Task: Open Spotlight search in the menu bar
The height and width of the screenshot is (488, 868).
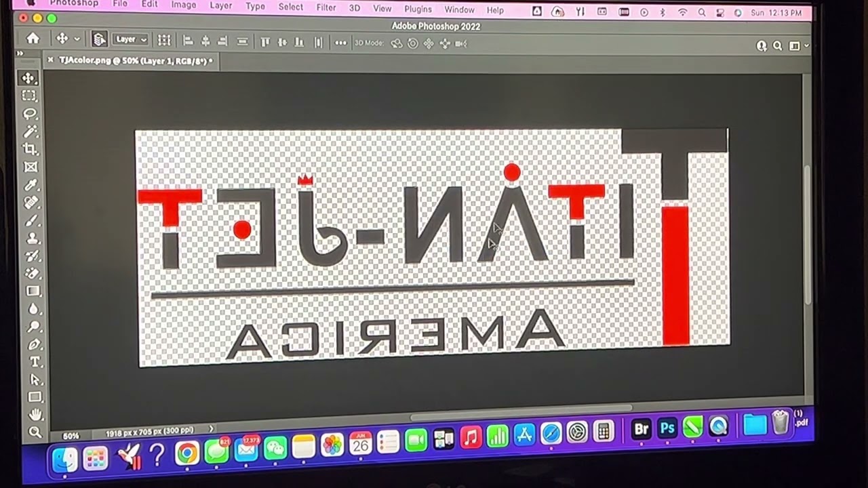Action: point(702,12)
